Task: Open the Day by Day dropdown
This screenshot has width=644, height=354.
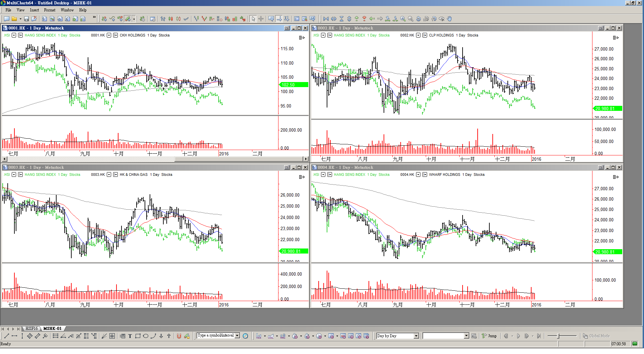Action: click(x=416, y=336)
